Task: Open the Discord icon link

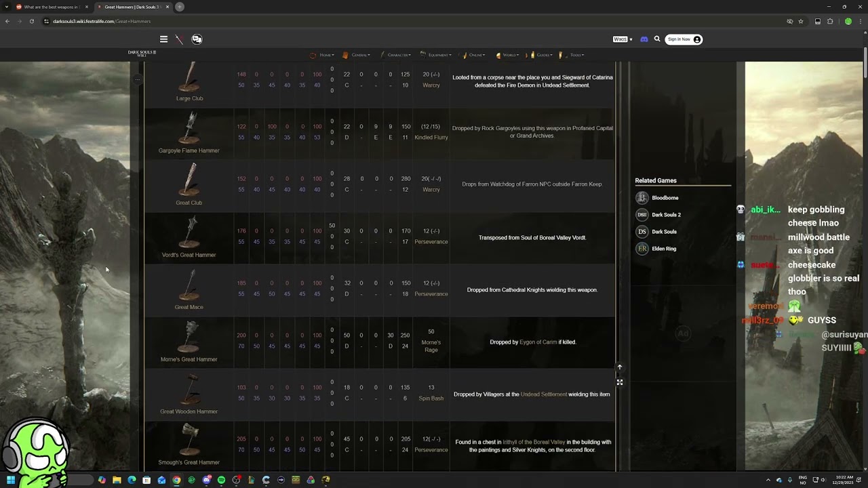Action: [x=644, y=39]
